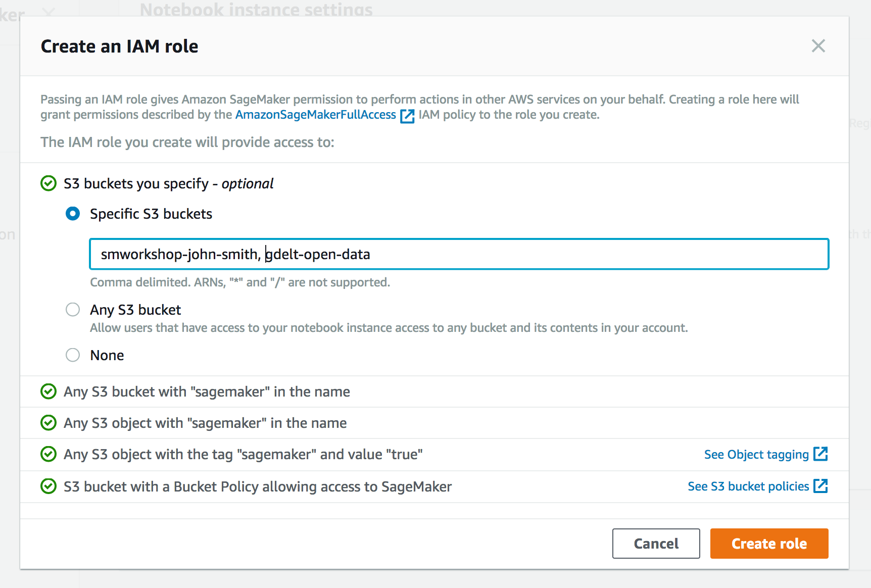The width and height of the screenshot is (871, 588).
Task: Click external link icon next to See S3 bucket policies
Action: pos(820,485)
